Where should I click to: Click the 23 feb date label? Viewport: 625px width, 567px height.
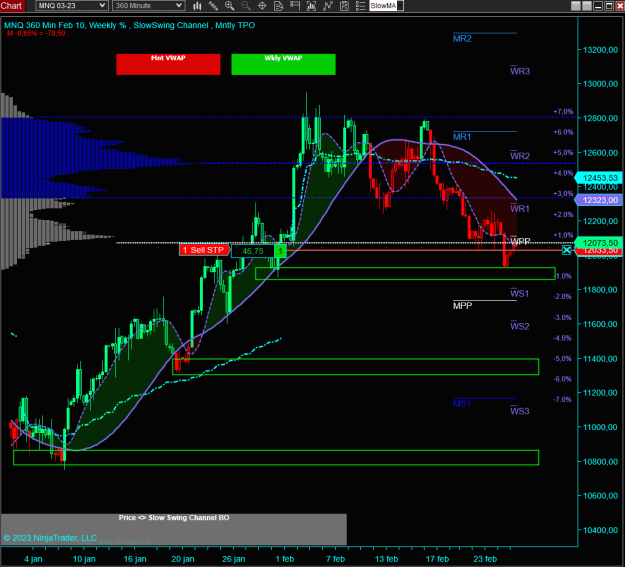tap(485, 559)
